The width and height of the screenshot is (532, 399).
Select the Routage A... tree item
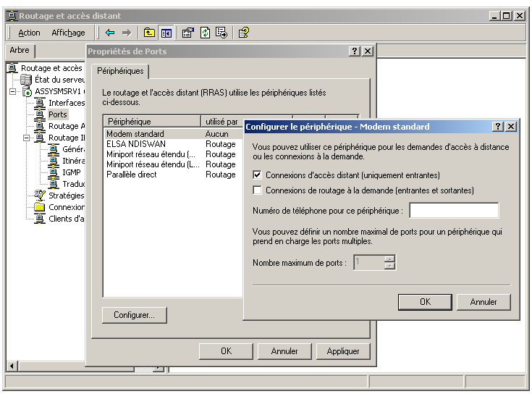coord(67,126)
